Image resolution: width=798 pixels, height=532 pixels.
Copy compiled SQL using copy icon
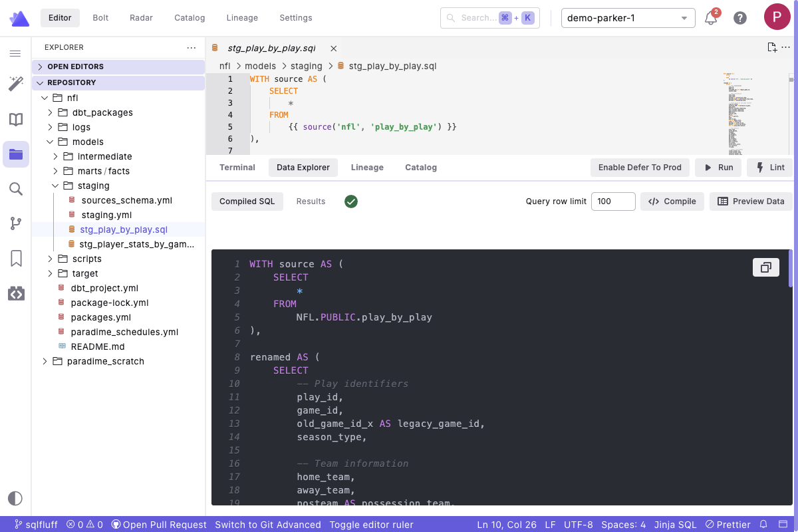765,267
